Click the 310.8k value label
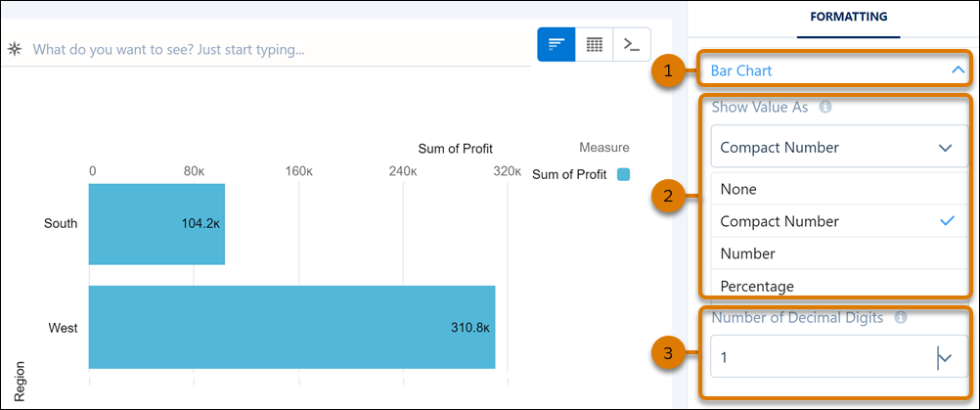Screen dimensions: 980x410 pyautogui.click(x=470, y=327)
